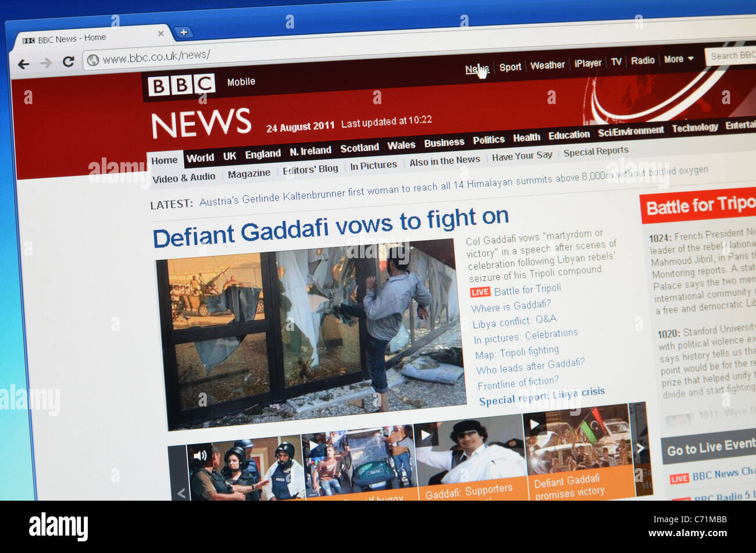The width and height of the screenshot is (756, 553).
Task: Select the Education section tab
Action: (x=569, y=135)
